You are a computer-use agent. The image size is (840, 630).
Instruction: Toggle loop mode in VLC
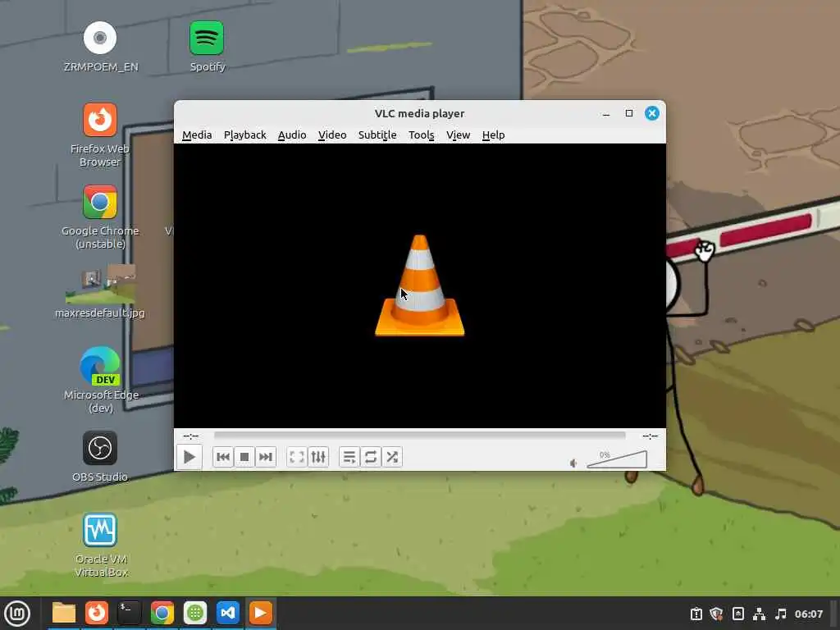tap(371, 457)
